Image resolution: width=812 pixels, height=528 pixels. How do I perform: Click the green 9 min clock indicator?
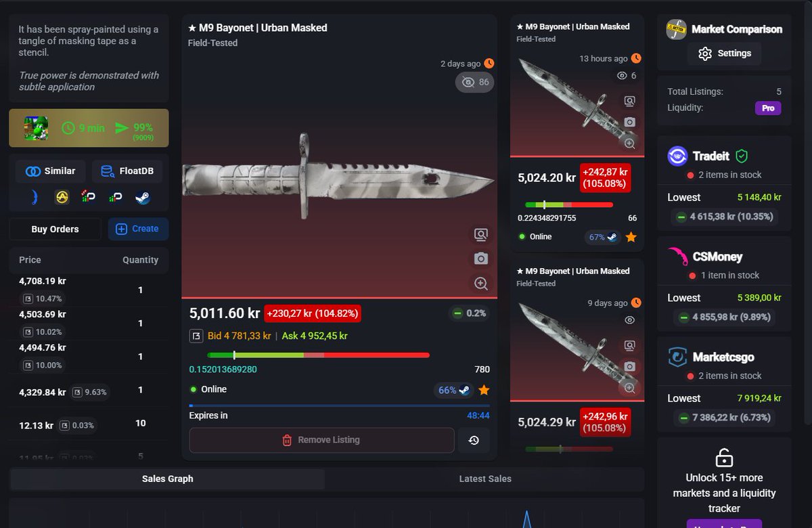[x=83, y=127]
